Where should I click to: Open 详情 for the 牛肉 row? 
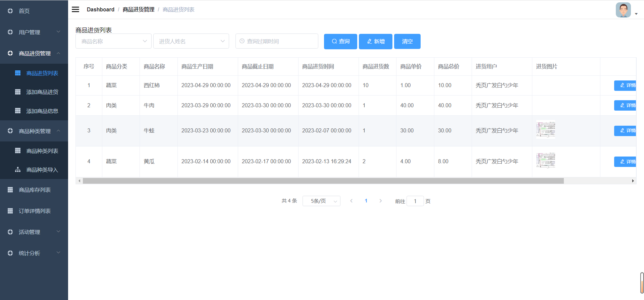click(x=626, y=105)
